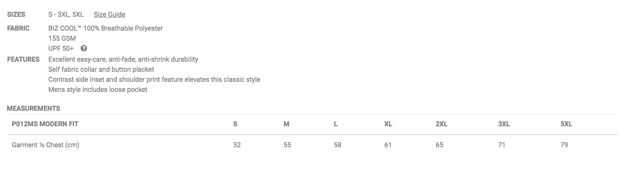Click the S - 3XL, 5XL size range text

point(66,15)
